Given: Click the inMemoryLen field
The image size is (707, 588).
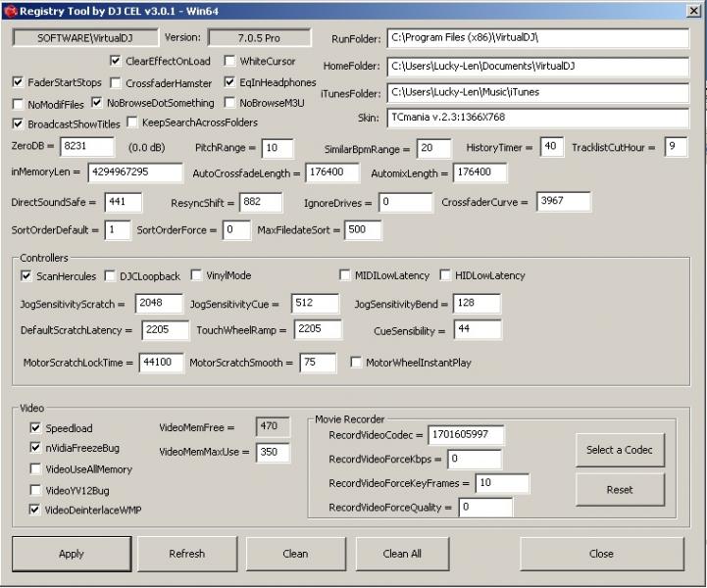Looking at the screenshot, I should coord(135,172).
